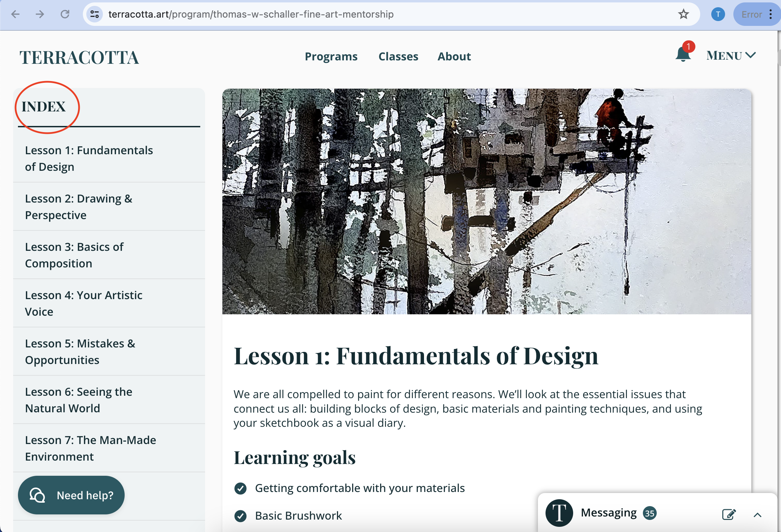The width and height of the screenshot is (781, 532).
Task: Go back using the browser back arrow
Action: 16,14
